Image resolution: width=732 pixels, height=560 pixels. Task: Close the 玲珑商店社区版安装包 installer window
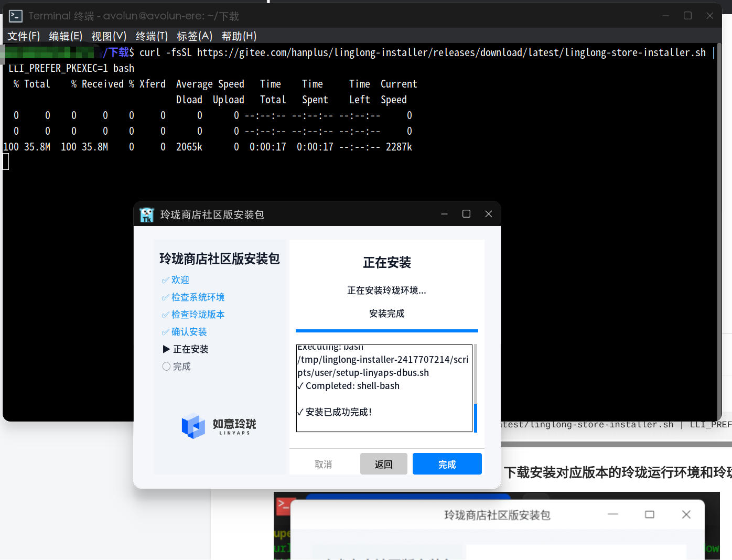point(489,214)
